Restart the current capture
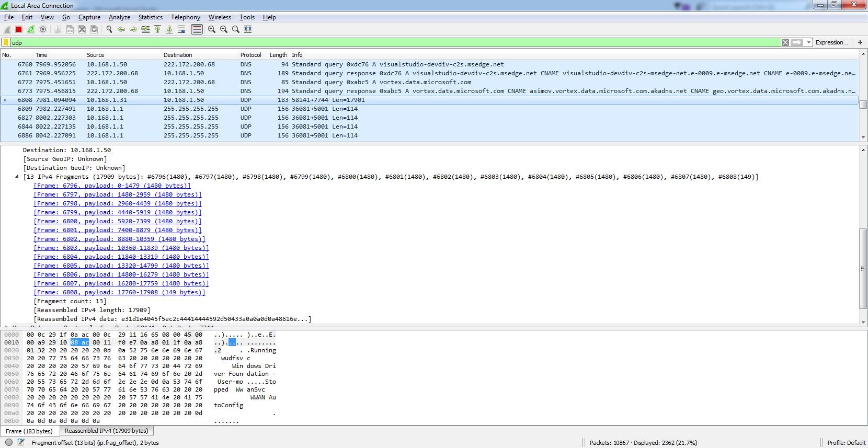Screen dimensions: 868x448 click(31, 30)
